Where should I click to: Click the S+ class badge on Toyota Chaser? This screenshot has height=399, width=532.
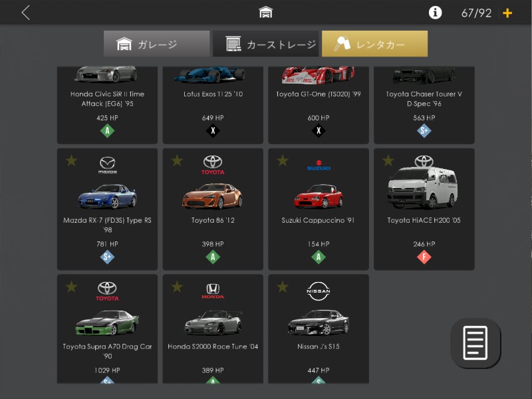click(x=424, y=130)
